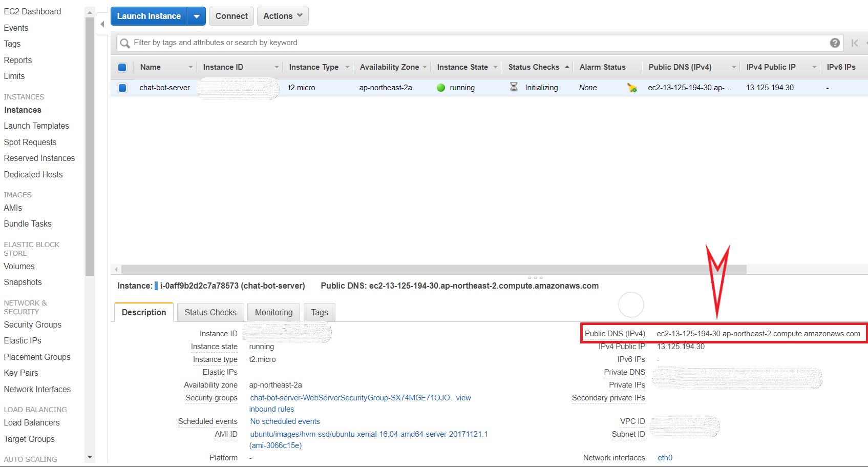868x467 pixels.
Task: Open AMIs in the sidebar
Action: (x=13, y=208)
